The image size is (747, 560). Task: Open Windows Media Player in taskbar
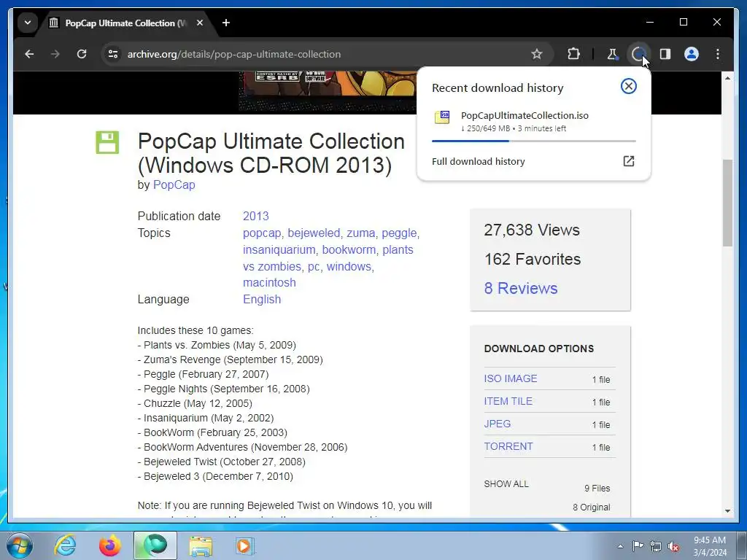[245, 545]
